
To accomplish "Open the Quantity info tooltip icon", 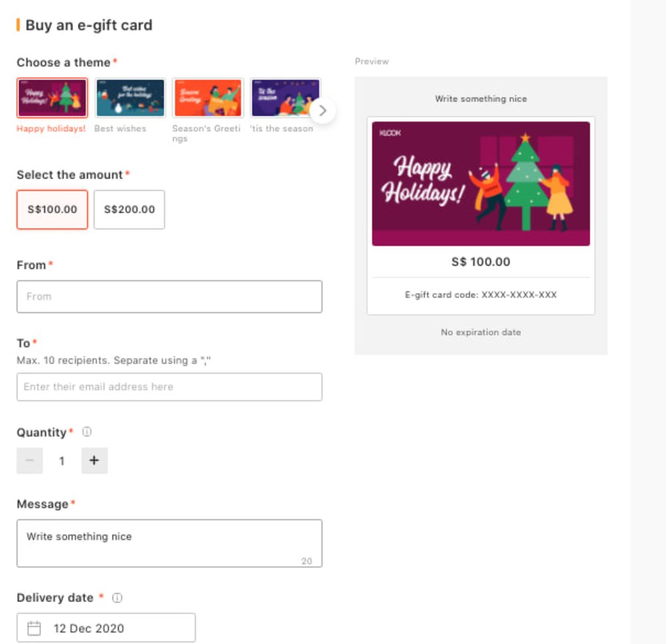I will 87,432.
